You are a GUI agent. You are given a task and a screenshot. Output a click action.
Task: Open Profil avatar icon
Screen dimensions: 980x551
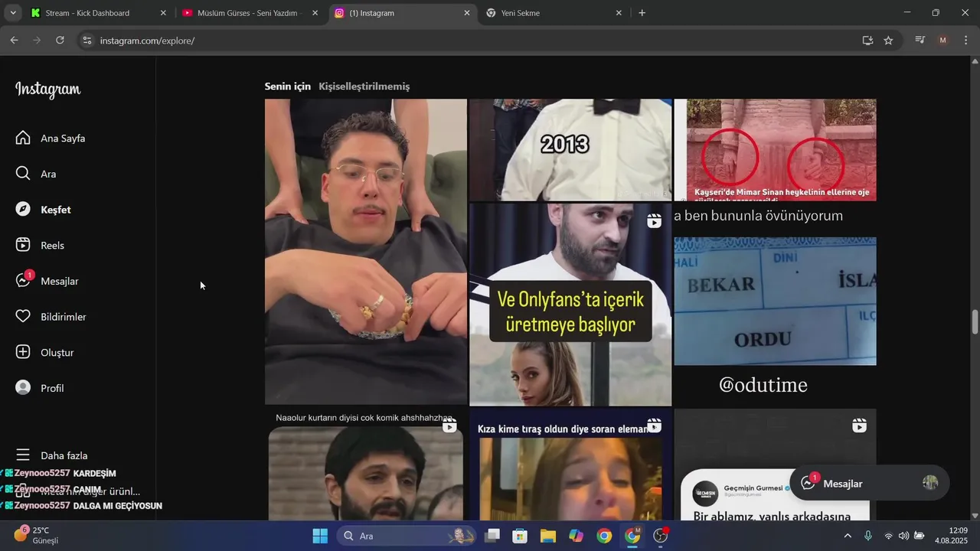[x=23, y=388]
